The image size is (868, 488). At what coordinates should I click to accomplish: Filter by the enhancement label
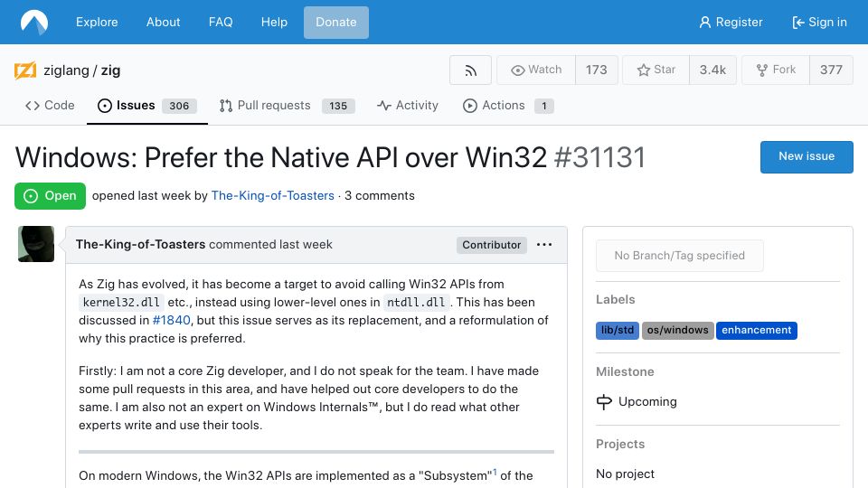click(756, 331)
